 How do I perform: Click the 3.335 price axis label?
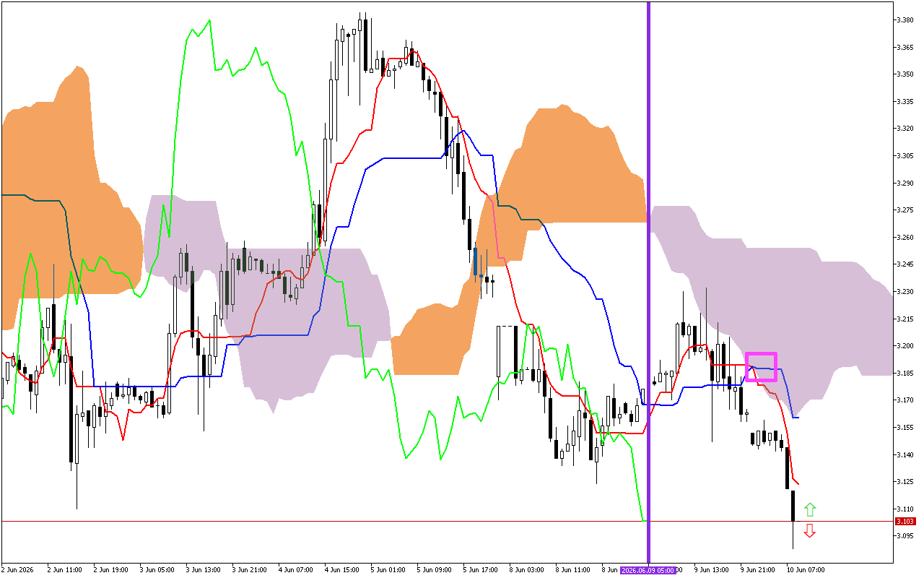point(905,101)
